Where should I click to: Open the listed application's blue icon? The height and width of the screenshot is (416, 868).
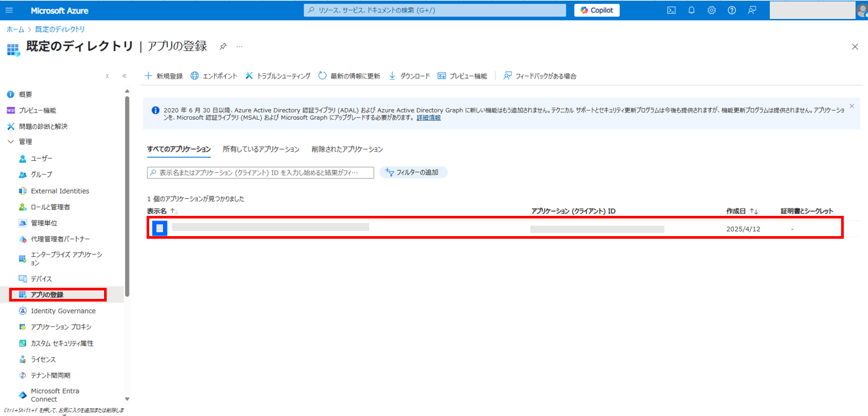160,228
